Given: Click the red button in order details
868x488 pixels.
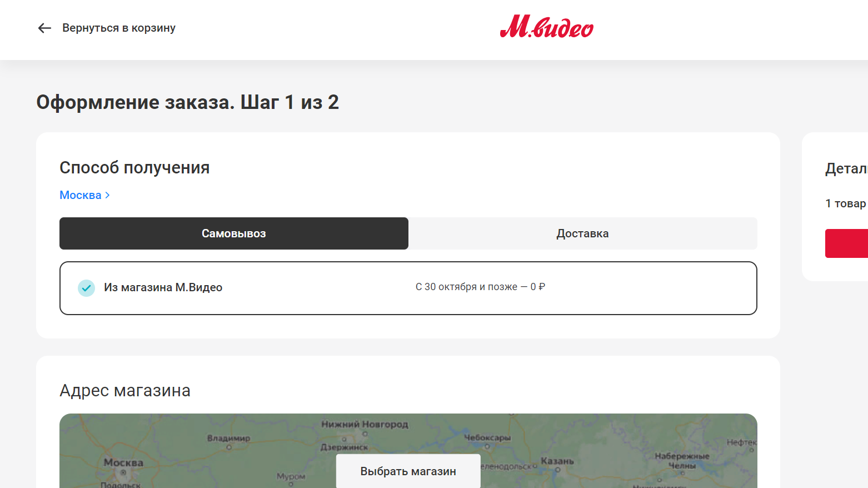Looking at the screenshot, I should [x=846, y=243].
